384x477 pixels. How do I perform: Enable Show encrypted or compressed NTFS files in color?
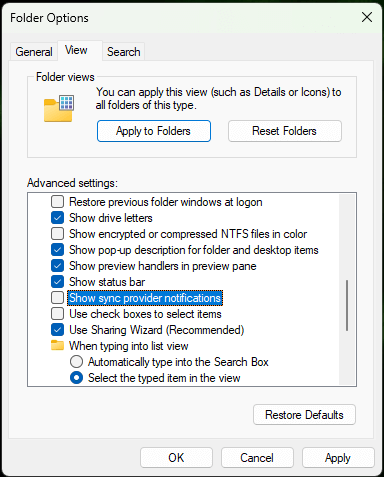pyautogui.click(x=57, y=234)
